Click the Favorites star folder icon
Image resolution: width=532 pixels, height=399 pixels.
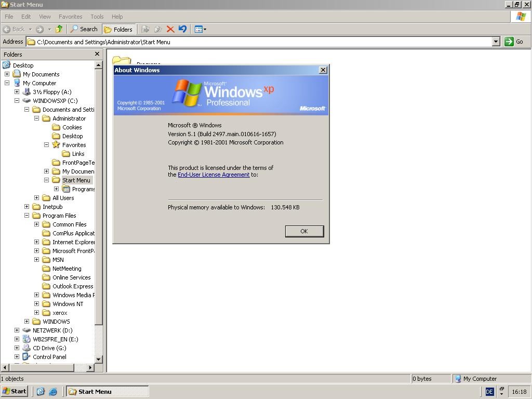(56, 144)
